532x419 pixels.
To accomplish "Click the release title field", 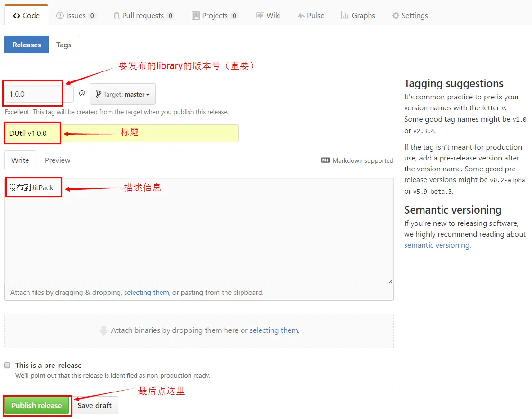I will pyautogui.click(x=121, y=133).
